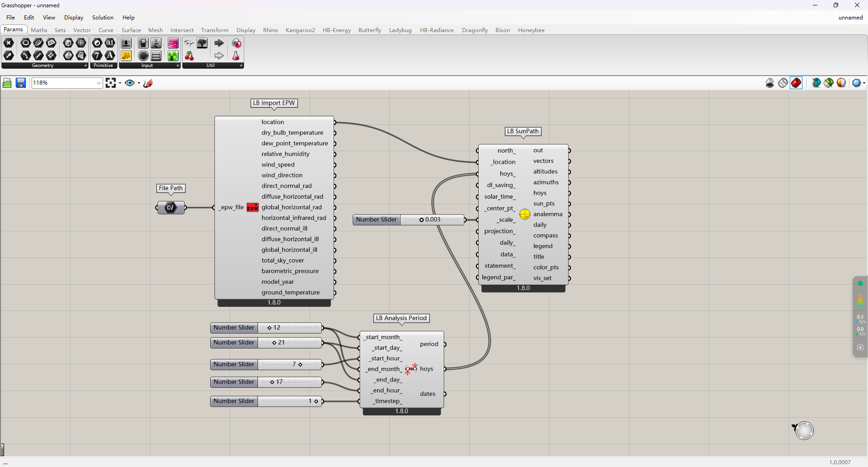The image size is (868, 467).
Task: Expand the Input panel with its plus
Action: 178,66
